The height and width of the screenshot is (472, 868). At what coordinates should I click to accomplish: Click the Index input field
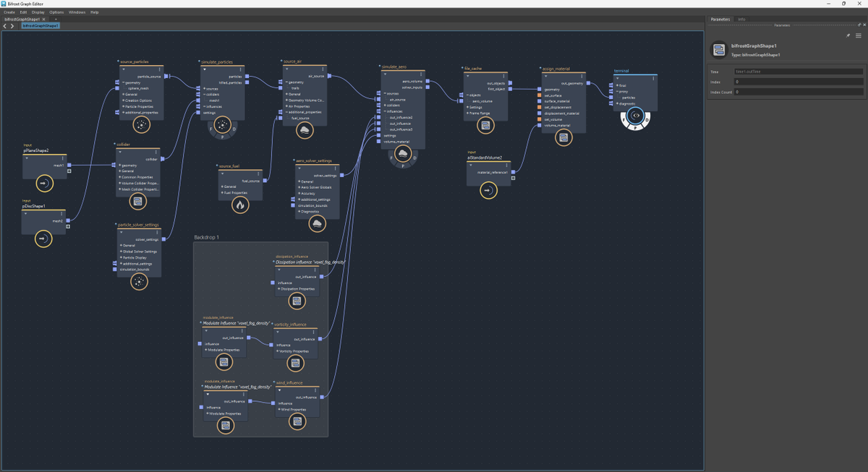(x=799, y=82)
